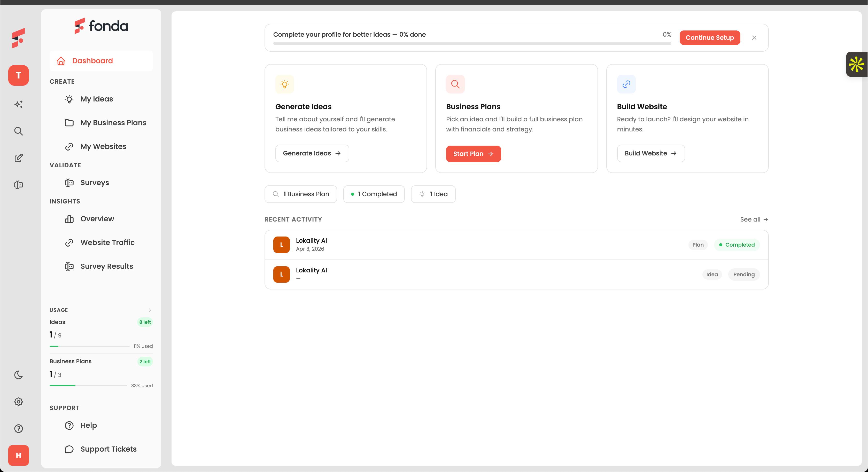The height and width of the screenshot is (472, 868).
Task: Click the sparkles icon in left rail
Action: 19,104
